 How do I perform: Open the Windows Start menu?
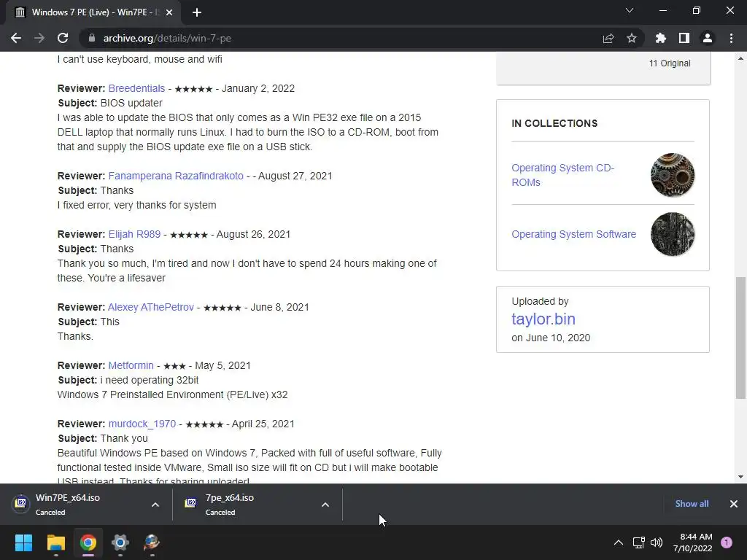click(23, 542)
